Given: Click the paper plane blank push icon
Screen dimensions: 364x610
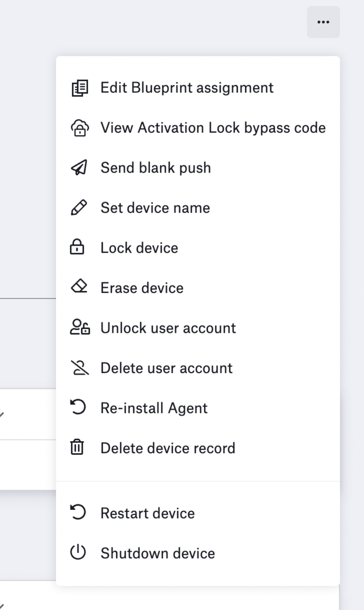Looking at the screenshot, I should tap(79, 168).
